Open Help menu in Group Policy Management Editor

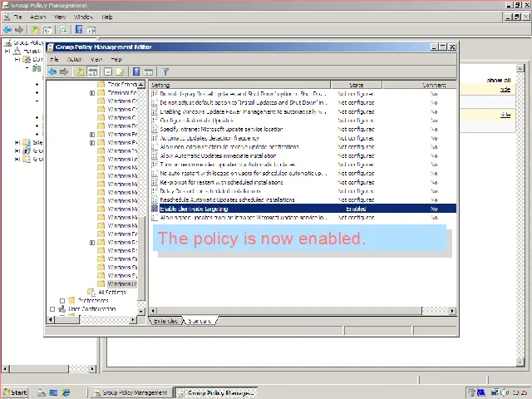[x=116, y=59]
